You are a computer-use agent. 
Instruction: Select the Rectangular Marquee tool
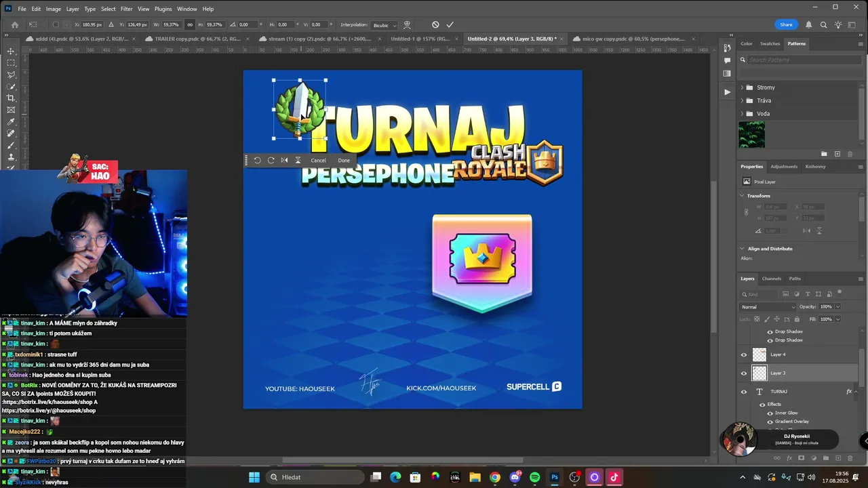11,63
